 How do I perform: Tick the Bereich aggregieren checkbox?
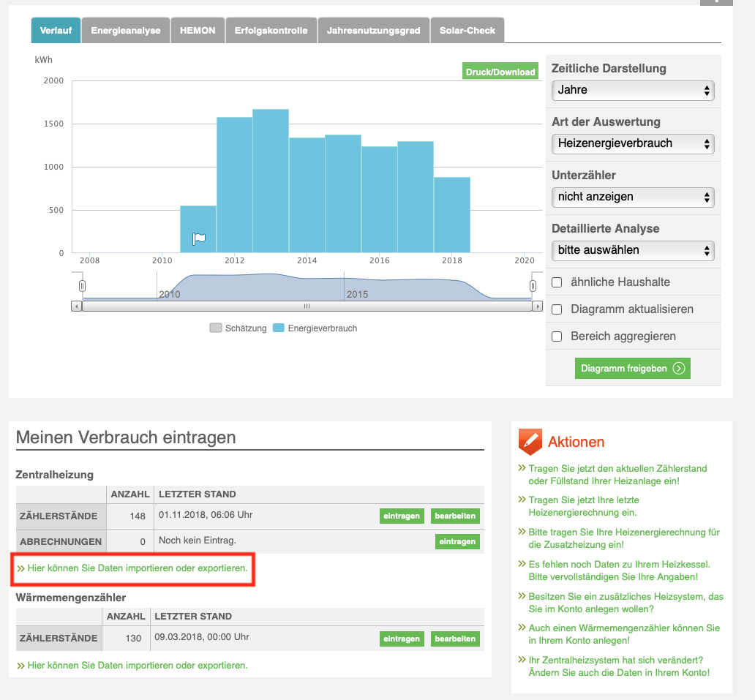(557, 336)
